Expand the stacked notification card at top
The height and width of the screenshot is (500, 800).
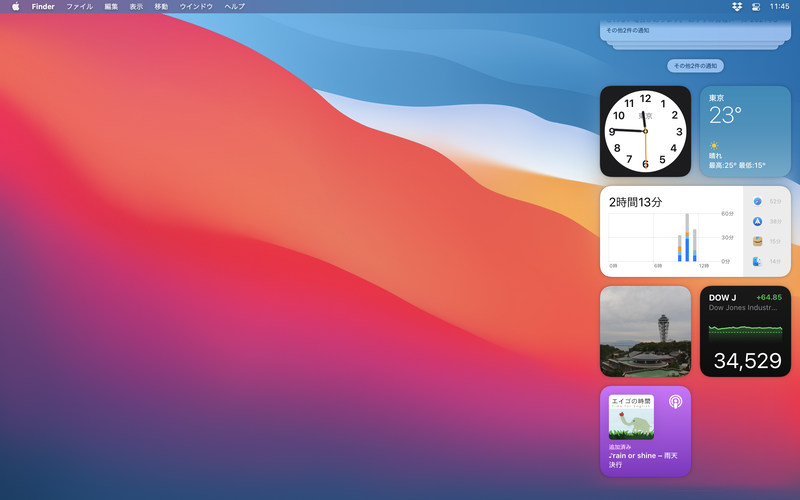click(x=695, y=31)
